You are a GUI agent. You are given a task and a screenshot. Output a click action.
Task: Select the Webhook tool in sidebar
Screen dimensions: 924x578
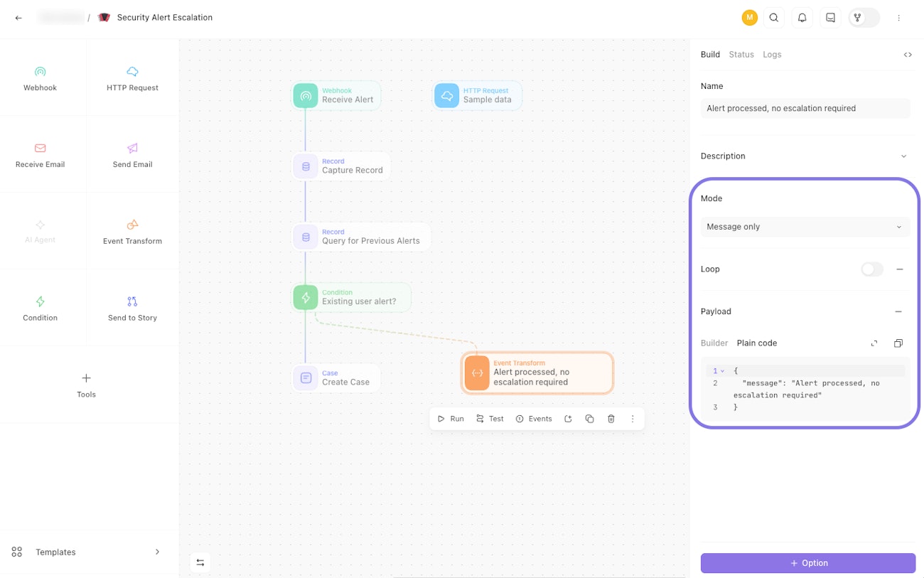(41, 78)
